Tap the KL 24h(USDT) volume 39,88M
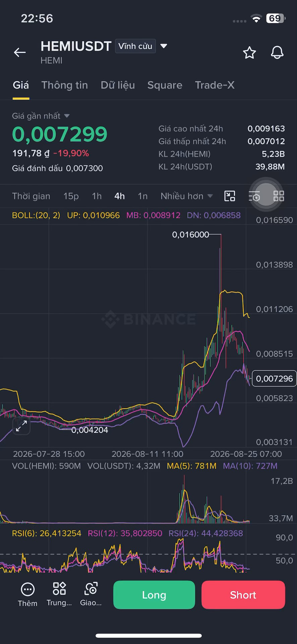This screenshot has width=297, height=644. [x=270, y=167]
